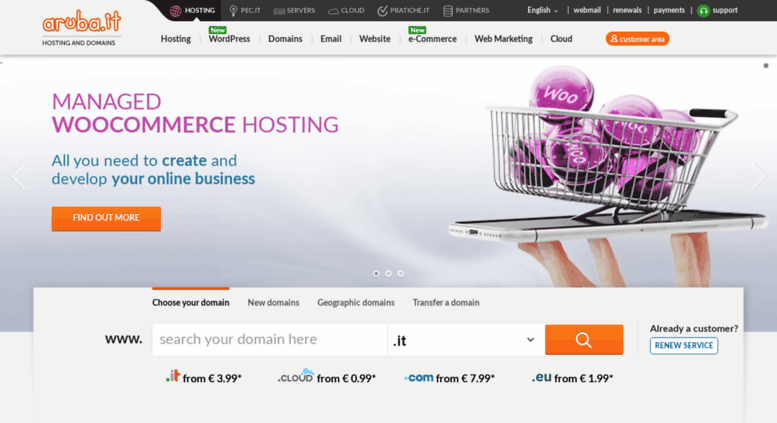
Task: Select the first carousel dot
Action: point(376,273)
